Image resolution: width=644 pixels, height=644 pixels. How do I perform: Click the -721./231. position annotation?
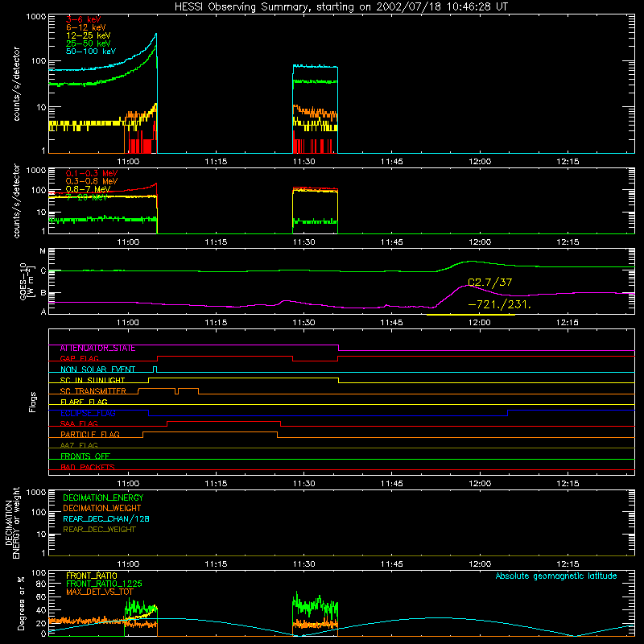point(499,305)
